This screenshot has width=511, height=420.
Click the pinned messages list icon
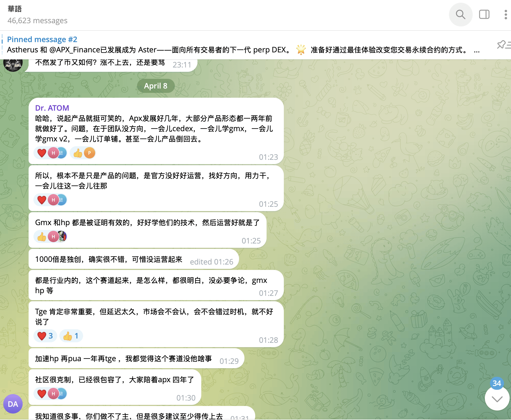point(503,45)
